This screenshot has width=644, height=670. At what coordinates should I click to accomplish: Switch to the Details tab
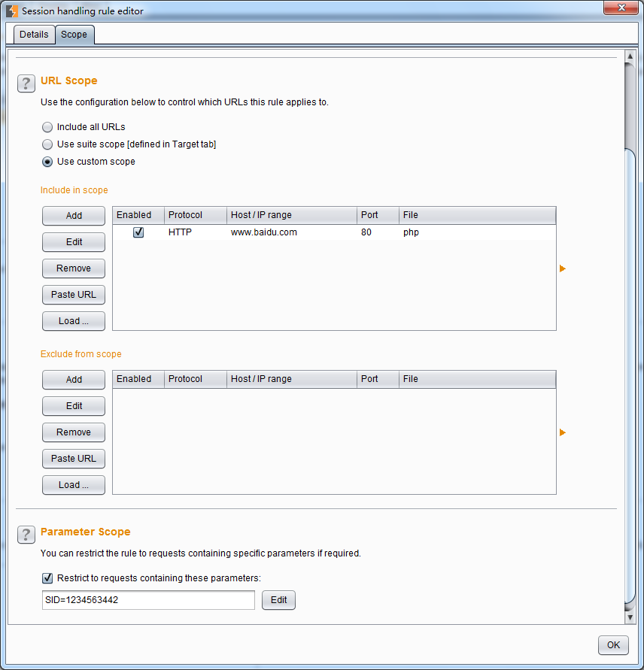[34, 35]
